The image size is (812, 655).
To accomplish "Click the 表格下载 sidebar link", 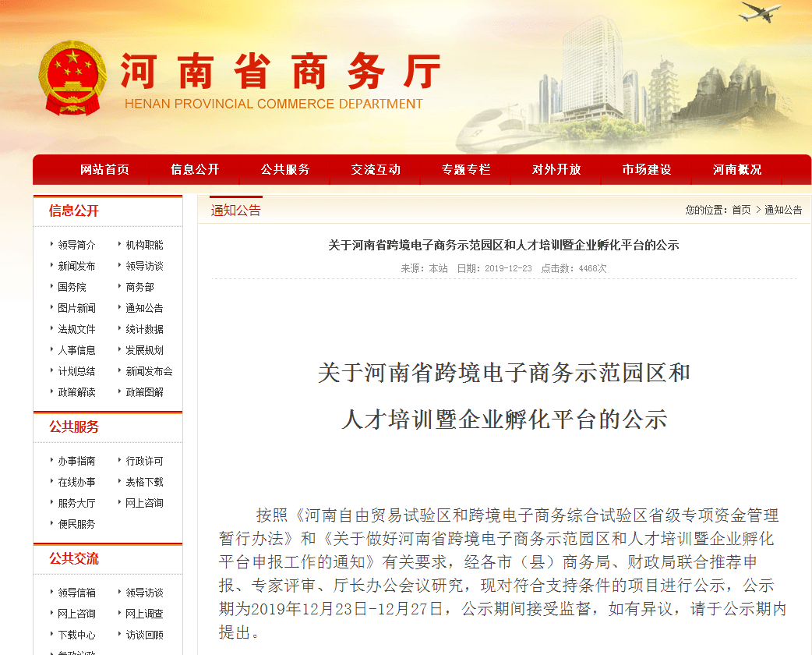I will click(144, 482).
